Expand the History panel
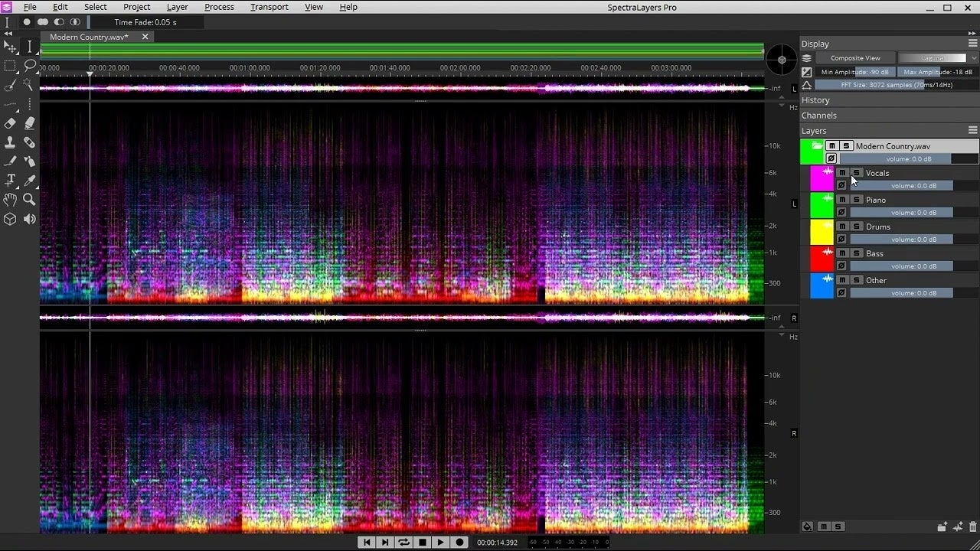The height and width of the screenshot is (551, 980). pyautogui.click(x=815, y=100)
